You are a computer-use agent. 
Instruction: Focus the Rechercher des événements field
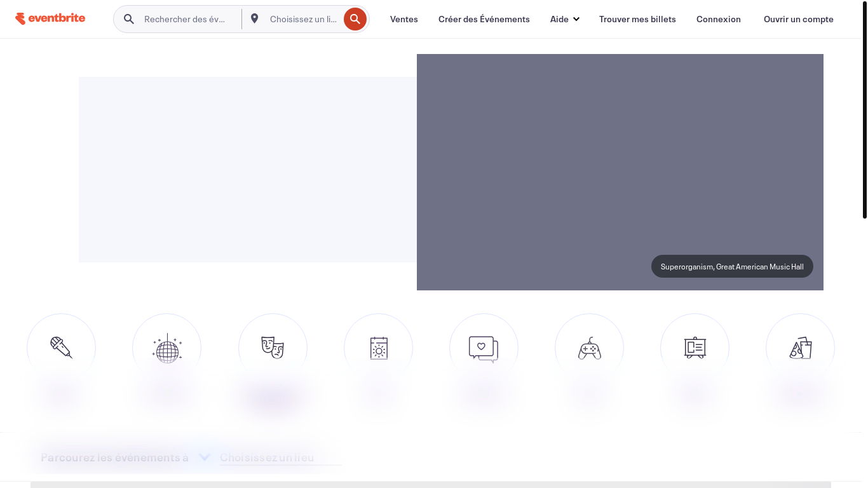click(x=185, y=19)
